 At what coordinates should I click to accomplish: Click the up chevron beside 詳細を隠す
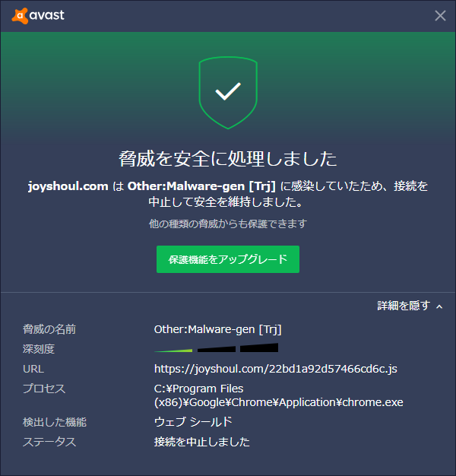coord(439,306)
